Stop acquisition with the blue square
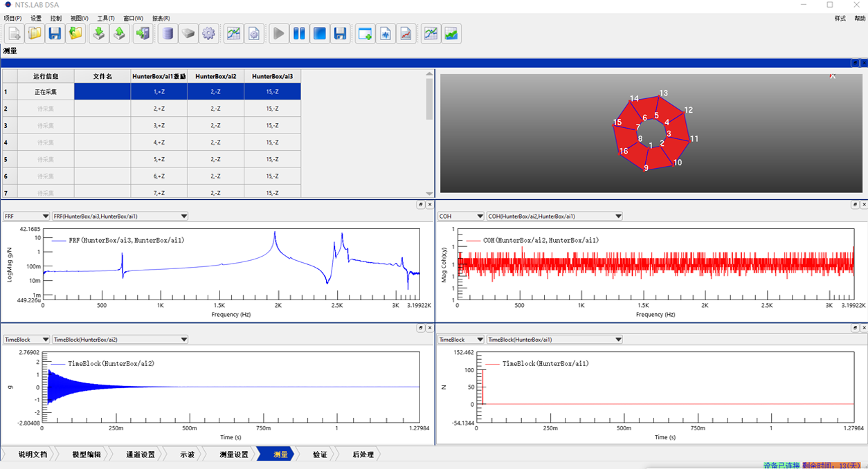Image resolution: width=868 pixels, height=469 pixels. [x=319, y=33]
